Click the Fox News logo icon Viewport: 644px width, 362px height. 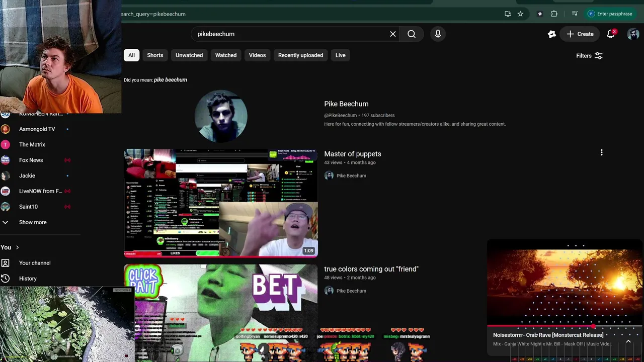click(x=5, y=160)
